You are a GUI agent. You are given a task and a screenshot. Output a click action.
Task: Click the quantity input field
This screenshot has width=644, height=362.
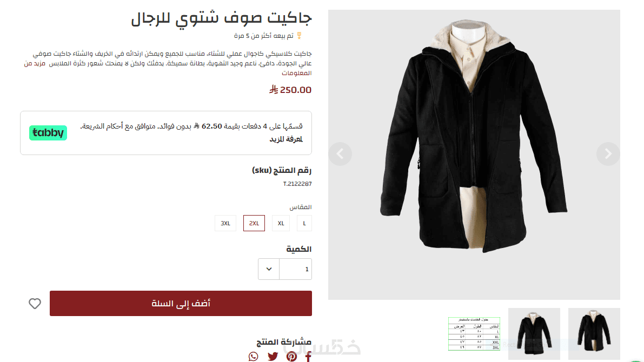[x=296, y=269]
